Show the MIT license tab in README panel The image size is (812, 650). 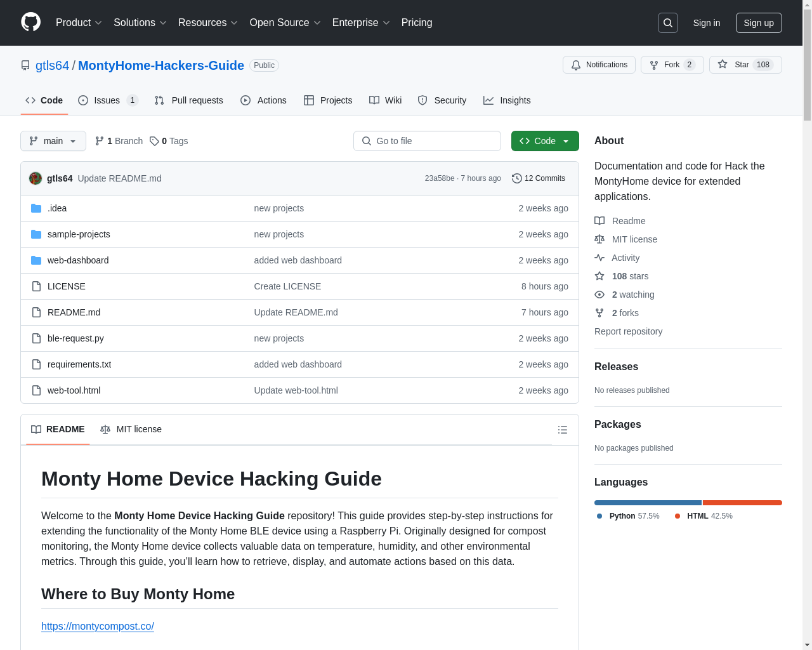tap(131, 429)
